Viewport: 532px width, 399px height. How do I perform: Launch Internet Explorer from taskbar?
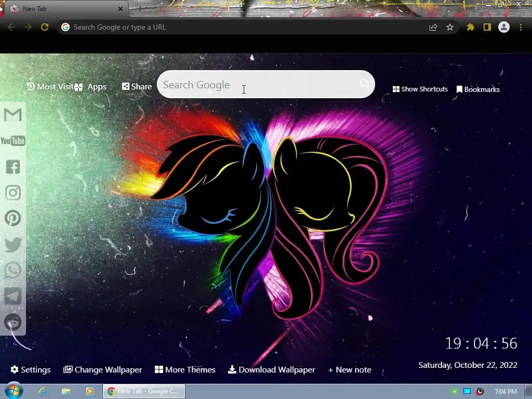[42, 391]
